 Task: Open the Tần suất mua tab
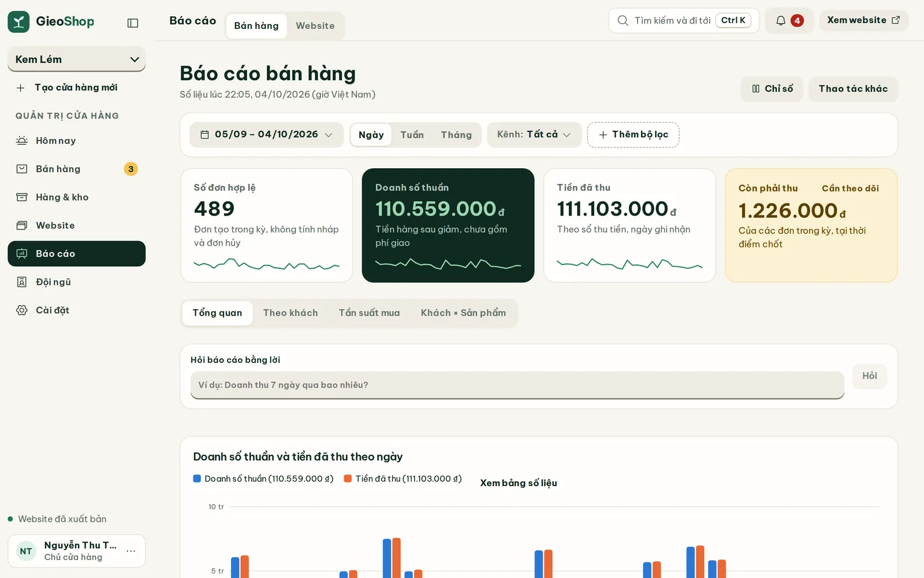point(369,313)
